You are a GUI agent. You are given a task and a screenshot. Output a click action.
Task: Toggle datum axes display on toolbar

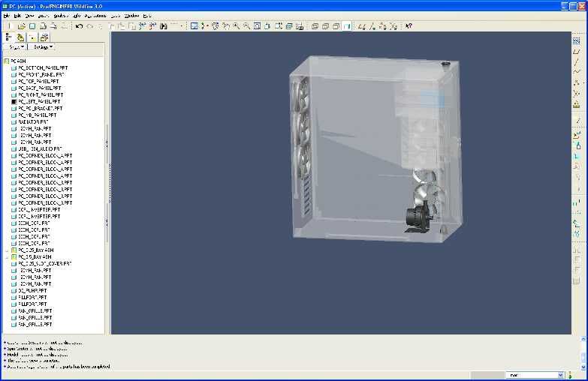[372, 25]
